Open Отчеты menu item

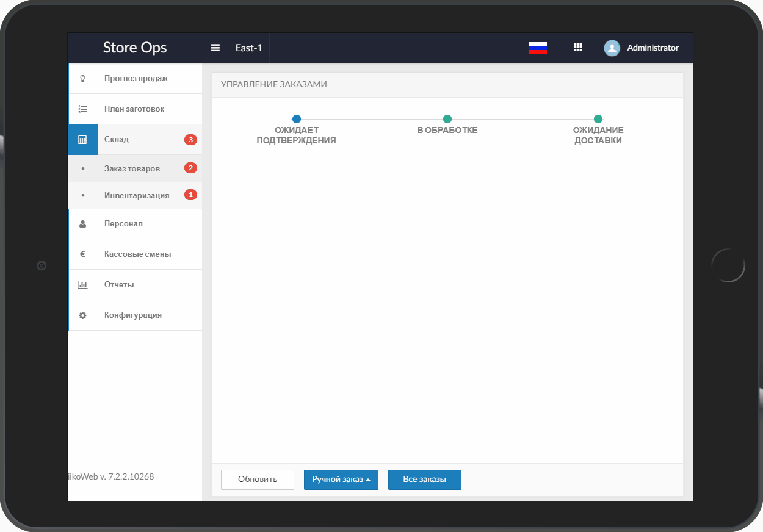[136, 285]
